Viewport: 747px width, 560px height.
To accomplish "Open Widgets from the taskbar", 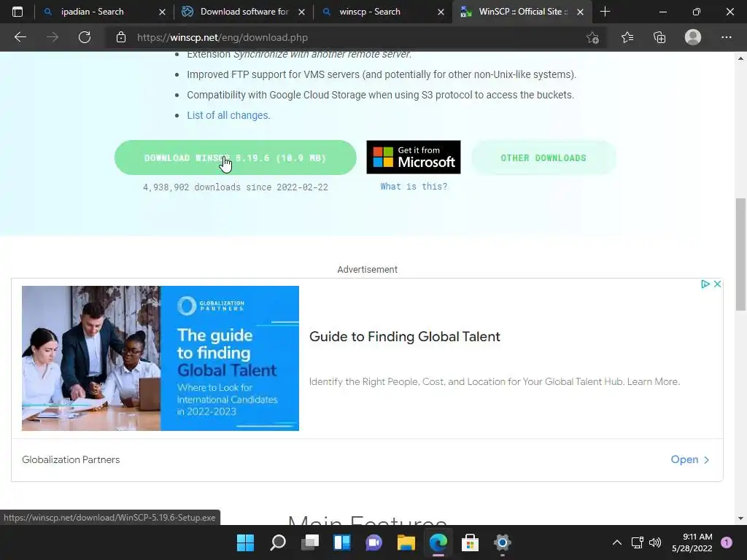I will pos(341,542).
